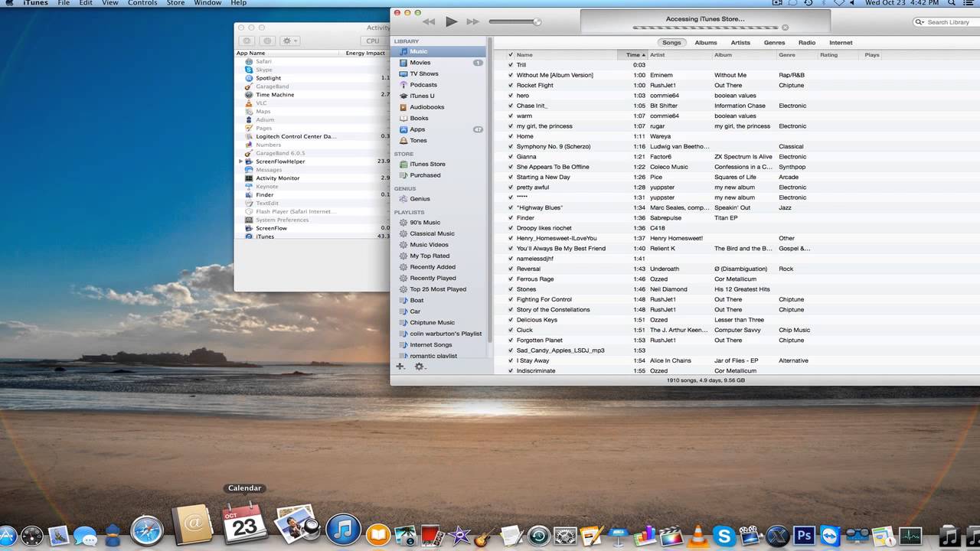This screenshot has height=551, width=980.
Task: Uncheck the song Starting a New Day
Action: coord(511,178)
